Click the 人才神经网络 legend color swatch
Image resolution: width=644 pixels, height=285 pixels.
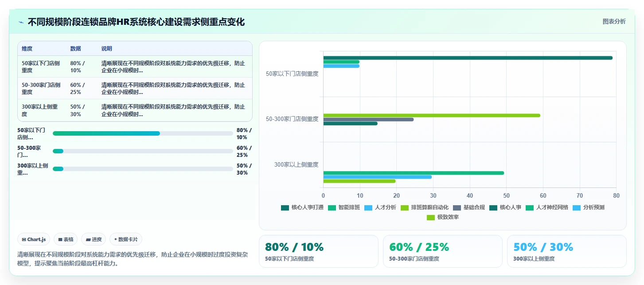click(x=529, y=207)
